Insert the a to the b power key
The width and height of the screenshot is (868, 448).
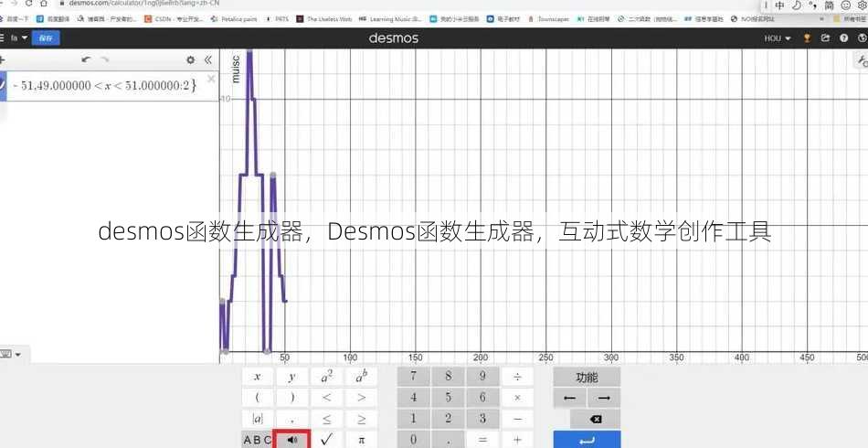(x=361, y=377)
